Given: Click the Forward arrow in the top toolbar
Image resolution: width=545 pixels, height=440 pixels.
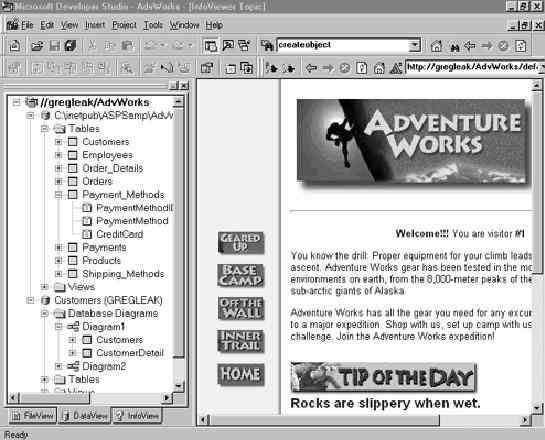Looking at the screenshot, I should [x=487, y=46].
